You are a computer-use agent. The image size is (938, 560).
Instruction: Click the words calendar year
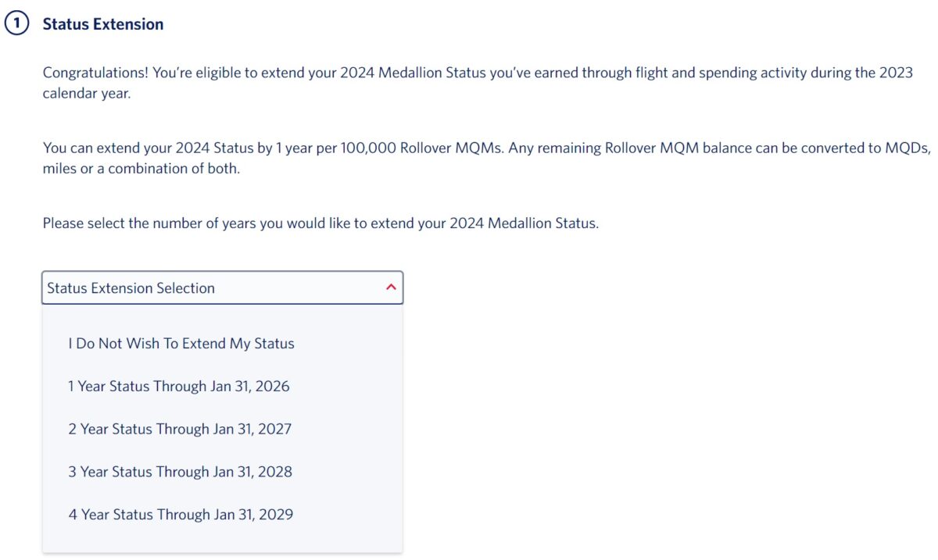[87, 94]
